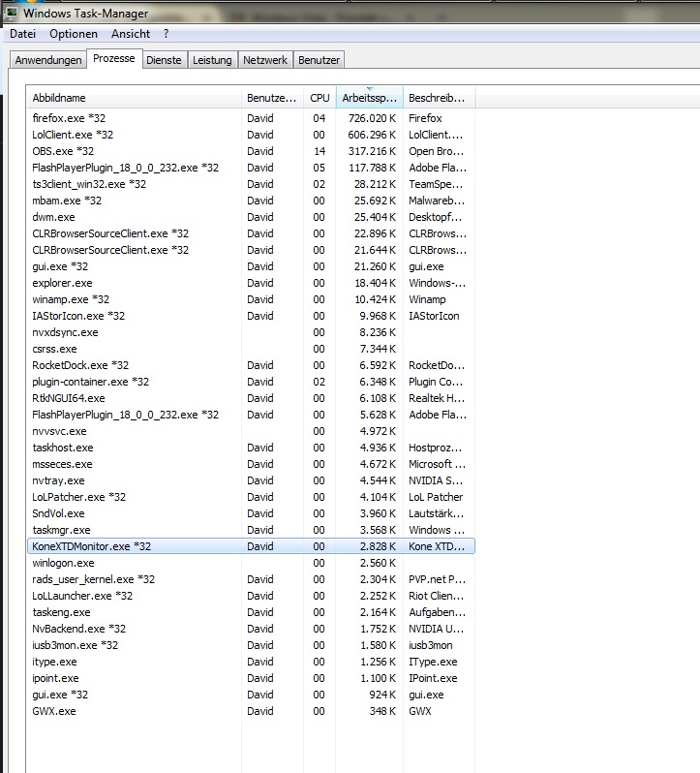Open the Optionen menu
This screenshot has height=773, width=700.
click(x=74, y=34)
